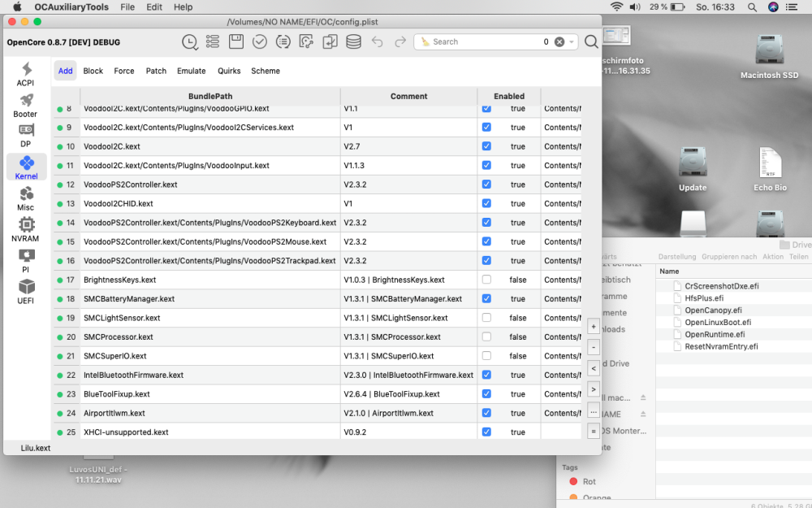Screen dimensions: 812x508
Task: Open the File menu
Action: [x=127, y=7]
